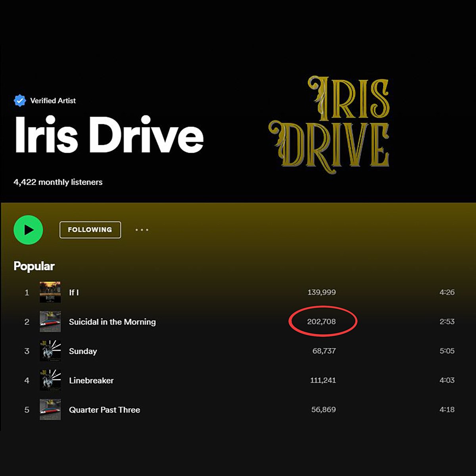Click track number 3 in the Popular list
The width and height of the screenshot is (476, 476).
click(26, 351)
